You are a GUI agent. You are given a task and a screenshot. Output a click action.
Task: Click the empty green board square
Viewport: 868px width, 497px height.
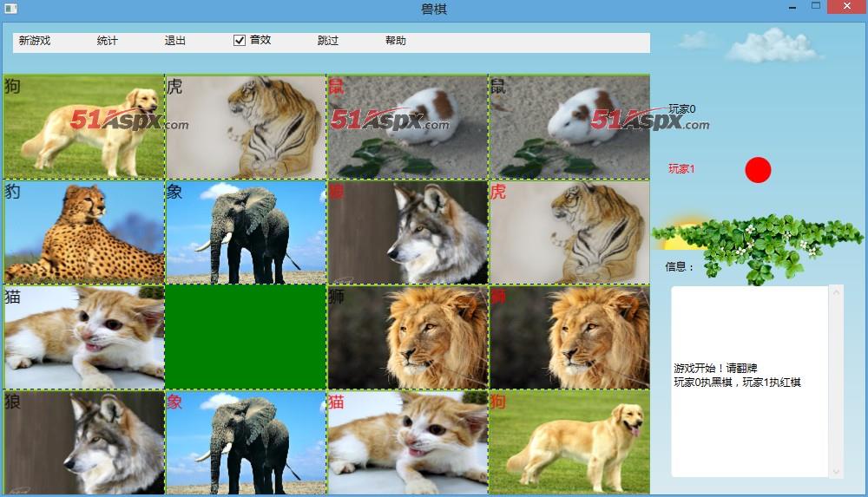[246, 337]
